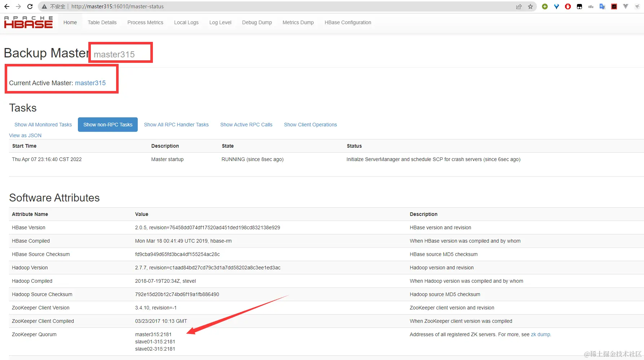Select Show Active RPC Calls tab
This screenshot has height=360, width=644.
tap(246, 125)
